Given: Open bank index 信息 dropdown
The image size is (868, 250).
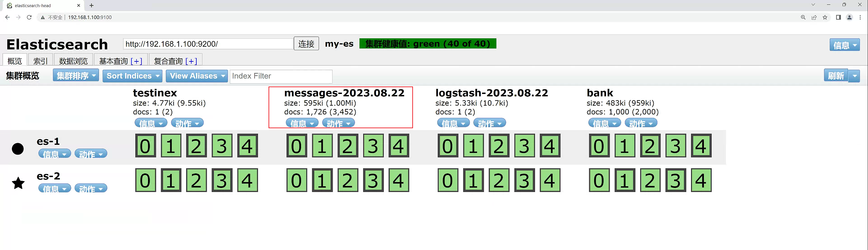Looking at the screenshot, I should 605,123.
